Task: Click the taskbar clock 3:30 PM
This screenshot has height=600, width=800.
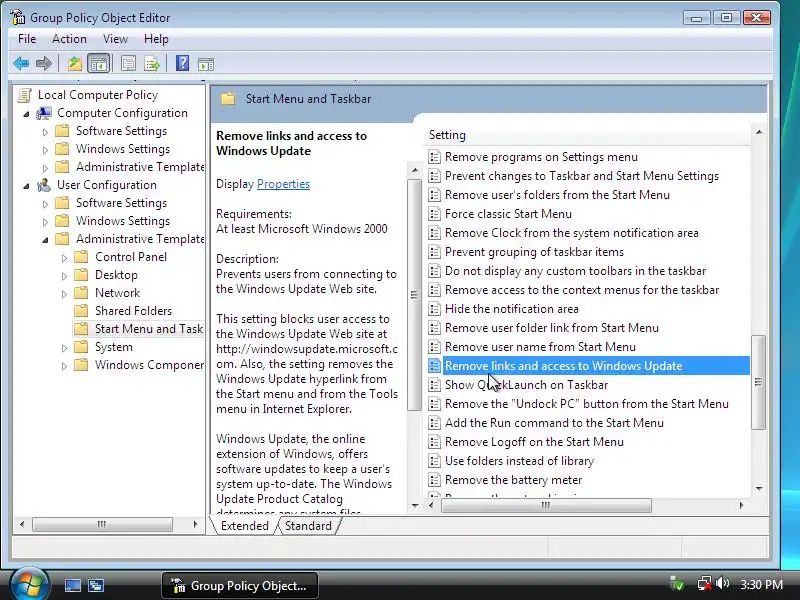Action: pos(761,584)
